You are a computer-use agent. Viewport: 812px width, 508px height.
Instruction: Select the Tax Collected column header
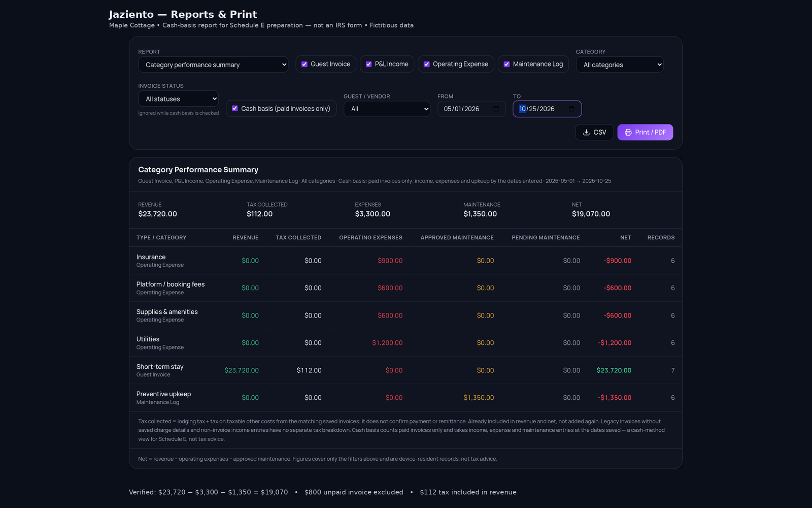(x=298, y=238)
